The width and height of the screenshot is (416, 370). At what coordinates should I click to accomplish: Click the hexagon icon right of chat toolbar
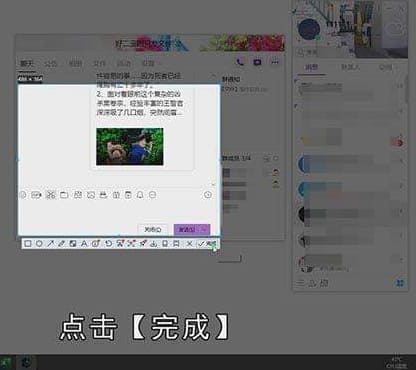click(x=208, y=195)
